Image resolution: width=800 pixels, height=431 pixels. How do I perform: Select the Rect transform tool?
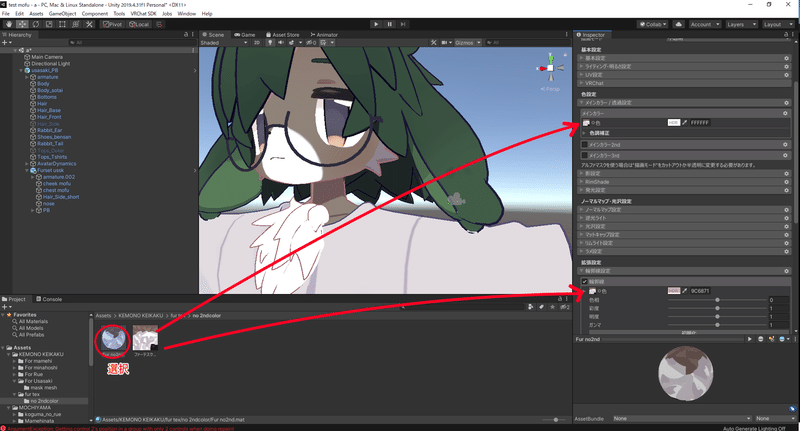(x=62, y=24)
